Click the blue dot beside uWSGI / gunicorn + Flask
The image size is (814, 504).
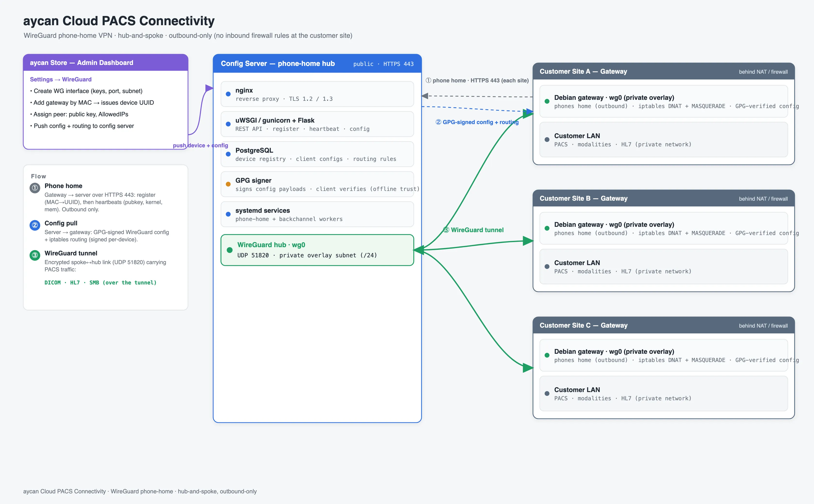(x=228, y=124)
